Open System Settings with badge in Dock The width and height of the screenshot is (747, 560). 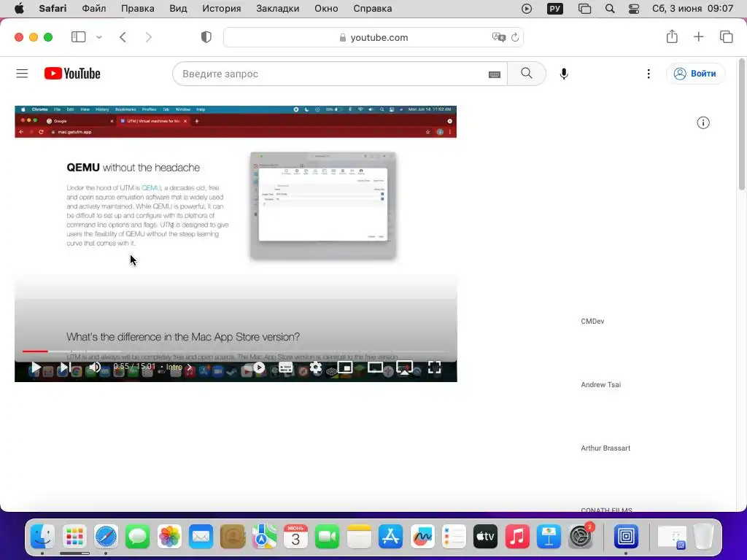point(581,537)
